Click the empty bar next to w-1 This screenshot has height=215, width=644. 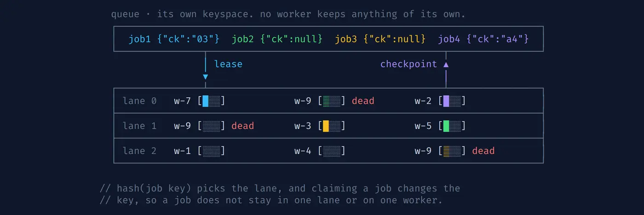tap(211, 151)
